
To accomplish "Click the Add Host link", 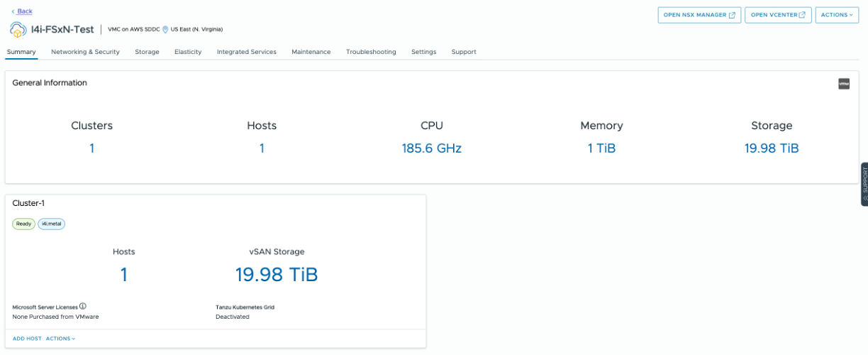I will 27,339.
